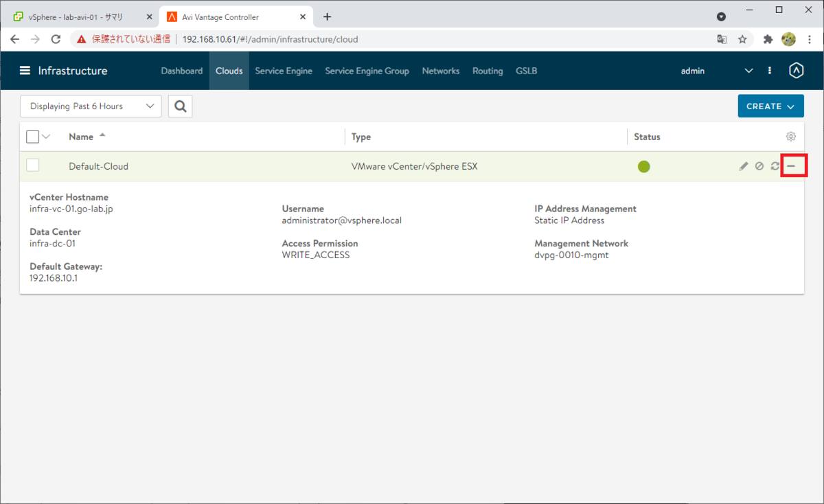Click the Chrome tab search arrow
The height and width of the screenshot is (504, 824).
pyautogui.click(x=721, y=16)
